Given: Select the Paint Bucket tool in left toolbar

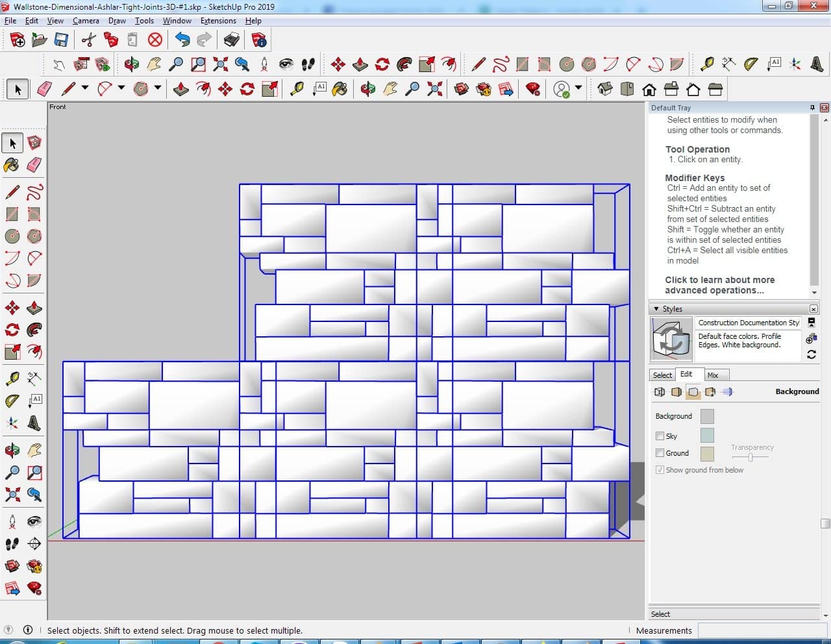Looking at the screenshot, I should click(x=12, y=165).
